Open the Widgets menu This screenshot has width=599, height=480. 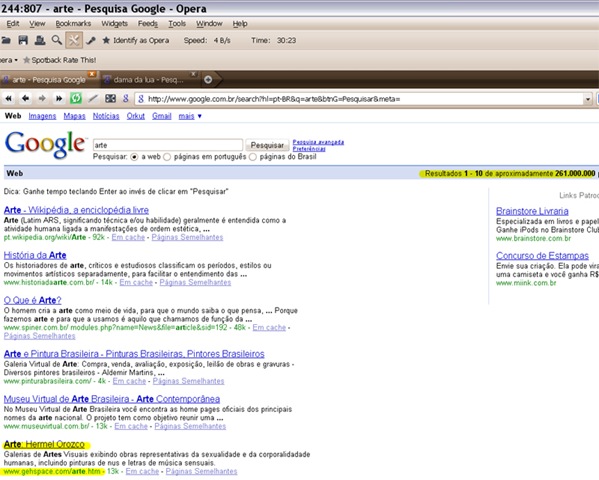click(x=114, y=24)
